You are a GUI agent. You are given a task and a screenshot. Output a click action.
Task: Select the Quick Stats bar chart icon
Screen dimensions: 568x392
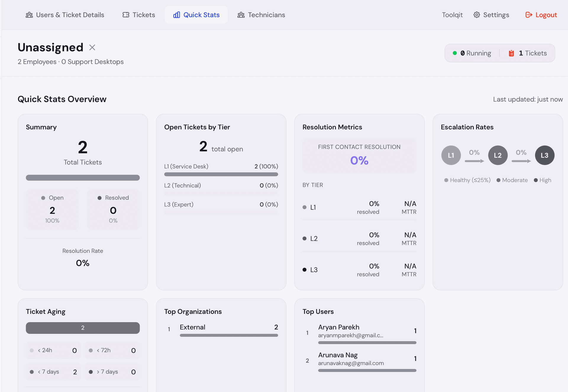click(x=177, y=14)
